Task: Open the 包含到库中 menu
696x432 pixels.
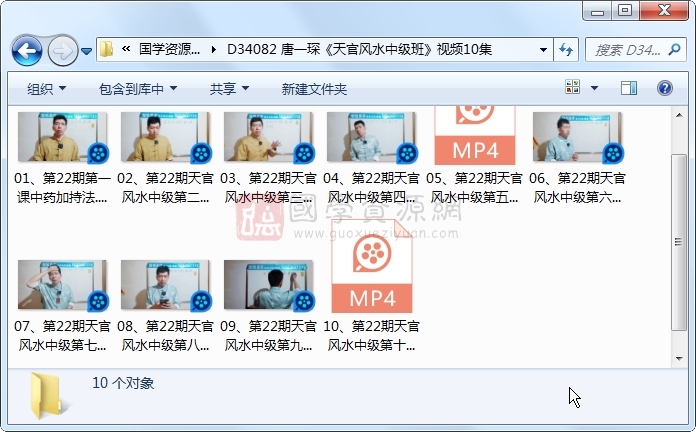Action: pos(138,89)
